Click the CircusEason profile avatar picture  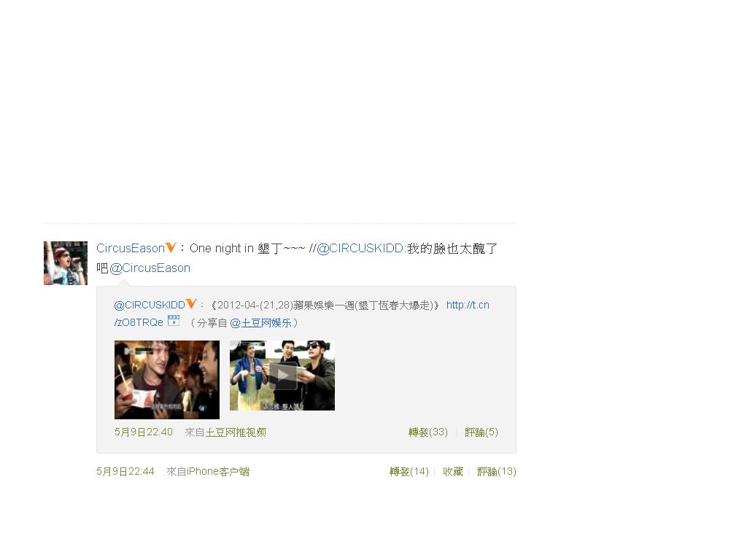(66, 263)
